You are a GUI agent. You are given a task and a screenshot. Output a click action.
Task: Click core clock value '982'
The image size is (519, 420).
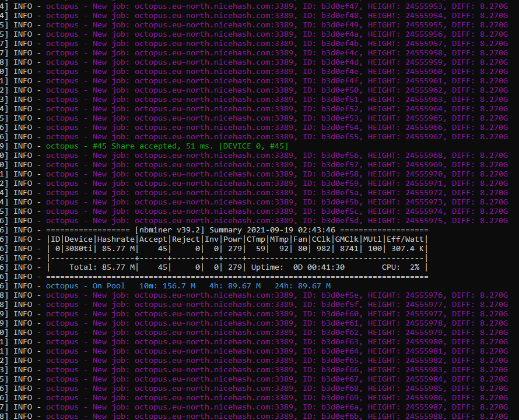pos(324,249)
